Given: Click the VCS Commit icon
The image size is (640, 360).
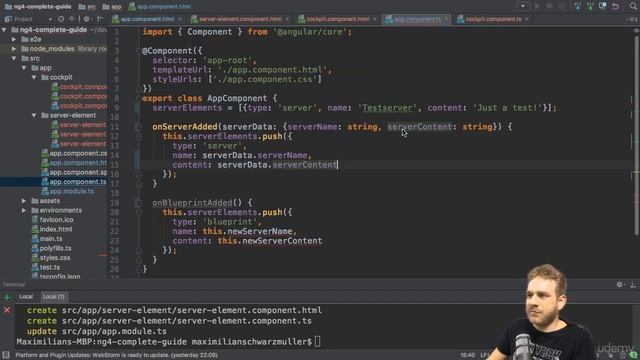Looking at the screenshot, I should [590, 6].
